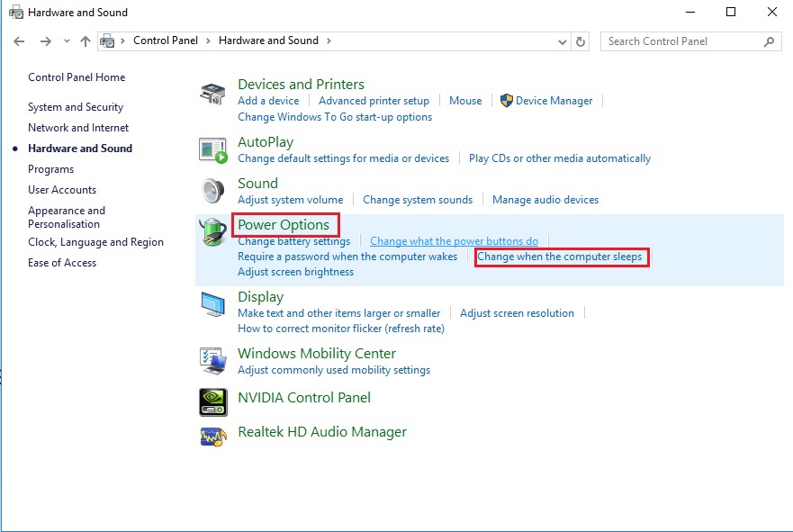Click Adjust screen brightness
Viewport: 793px width, 532px height.
pos(296,272)
